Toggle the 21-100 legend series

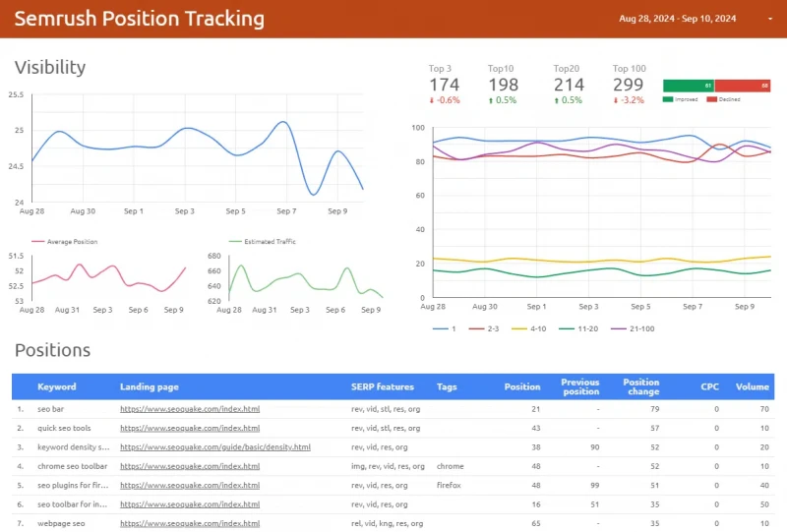coord(633,328)
